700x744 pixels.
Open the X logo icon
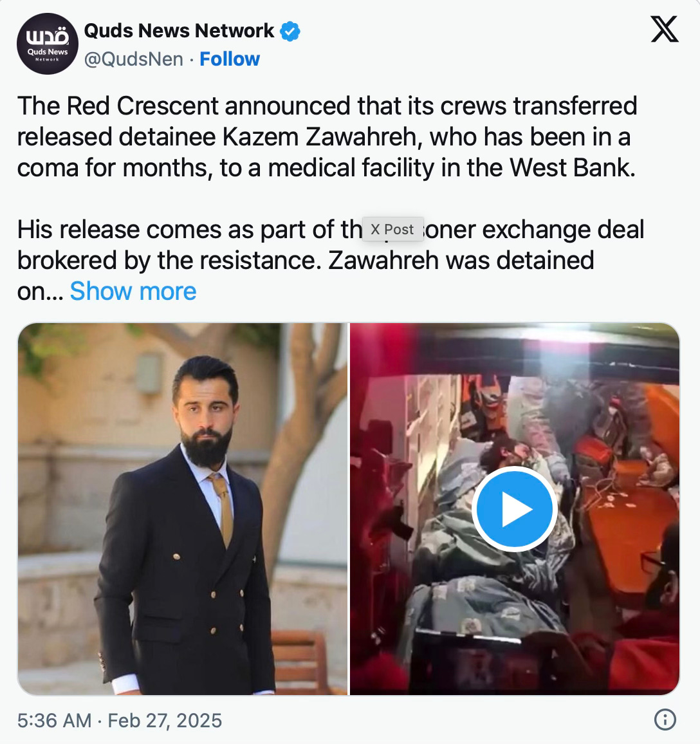665,30
